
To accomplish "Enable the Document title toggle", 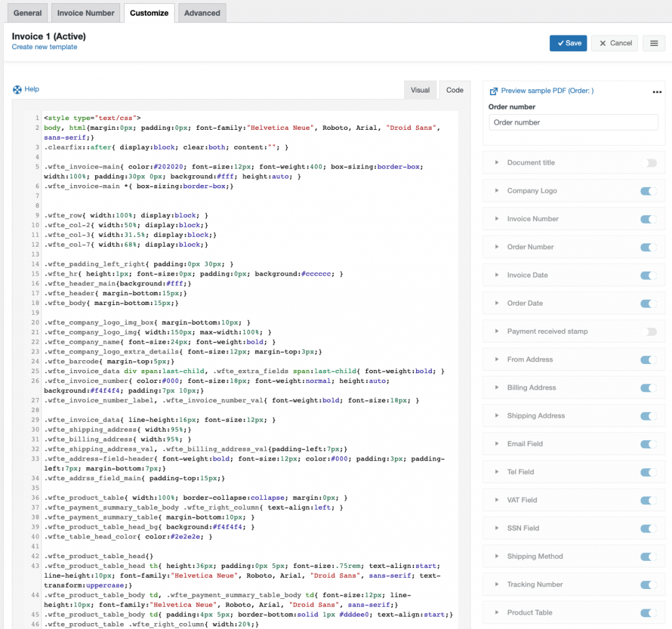I will (648, 163).
